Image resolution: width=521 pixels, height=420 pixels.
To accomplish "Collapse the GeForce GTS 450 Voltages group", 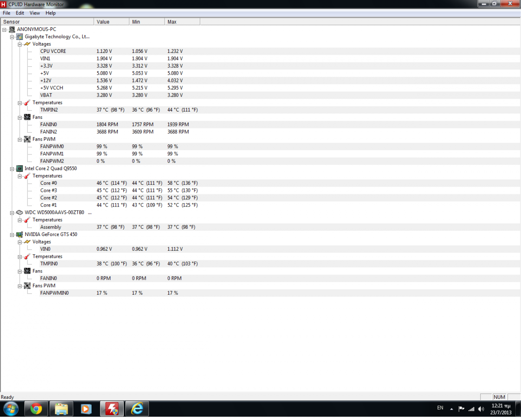I will click(x=20, y=242).
